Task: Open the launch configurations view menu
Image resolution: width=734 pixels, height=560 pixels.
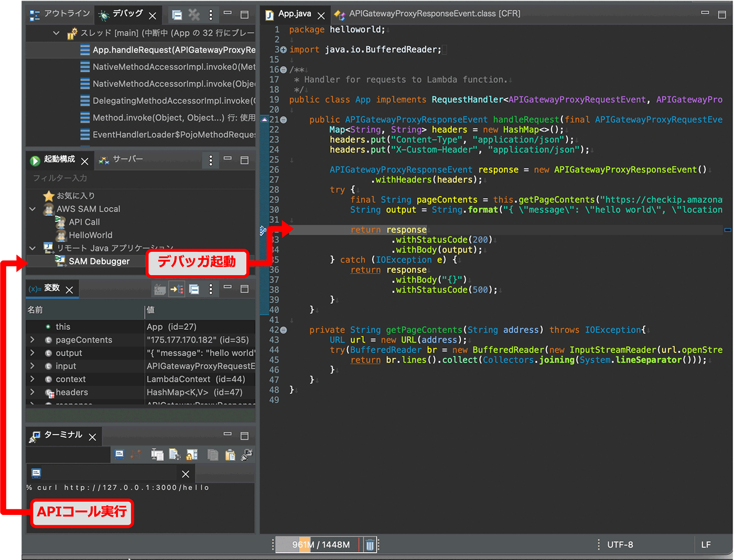Action: click(x=211, y=160)
